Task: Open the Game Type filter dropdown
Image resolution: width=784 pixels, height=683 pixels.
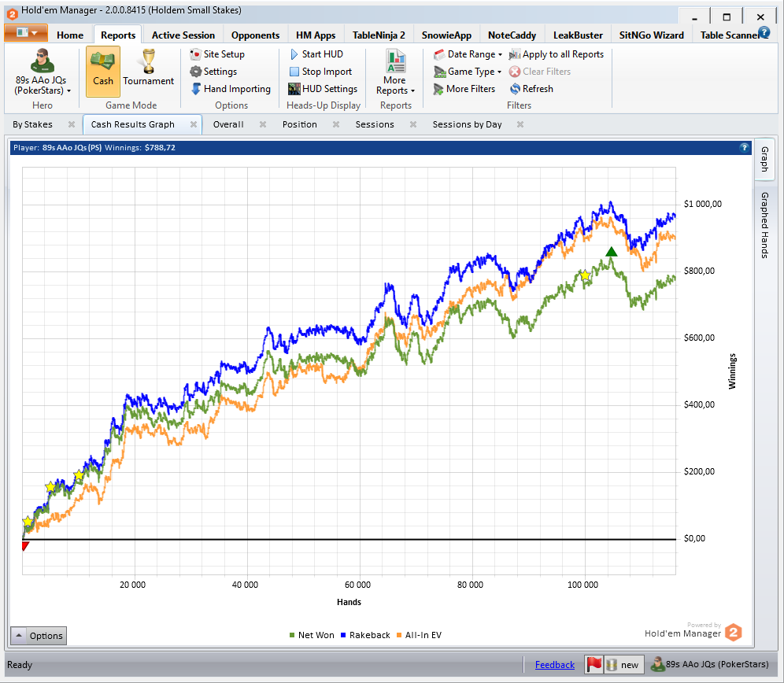Action: point(468,72)
